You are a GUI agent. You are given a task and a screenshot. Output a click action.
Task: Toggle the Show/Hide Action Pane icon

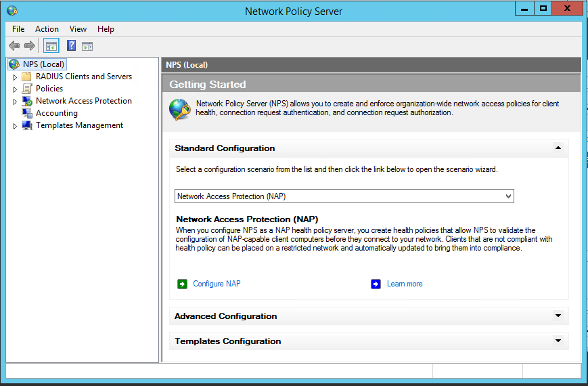(87, 46)
